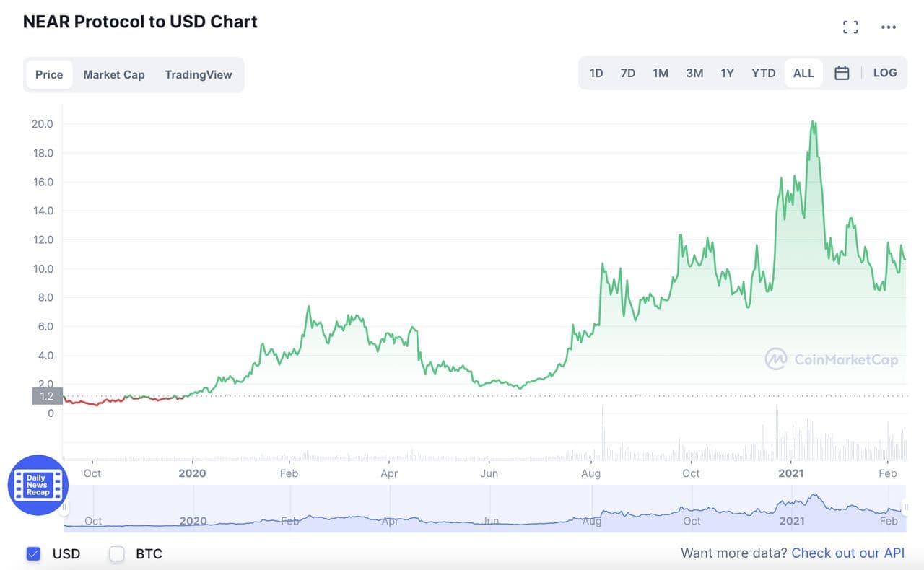924x570 pixels.
Task: Show the 3M time range
Action: click(694, 73)
